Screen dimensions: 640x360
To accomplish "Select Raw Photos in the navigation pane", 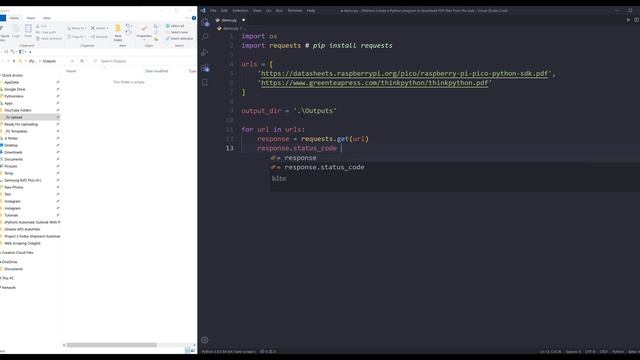I will pos(13,187).
